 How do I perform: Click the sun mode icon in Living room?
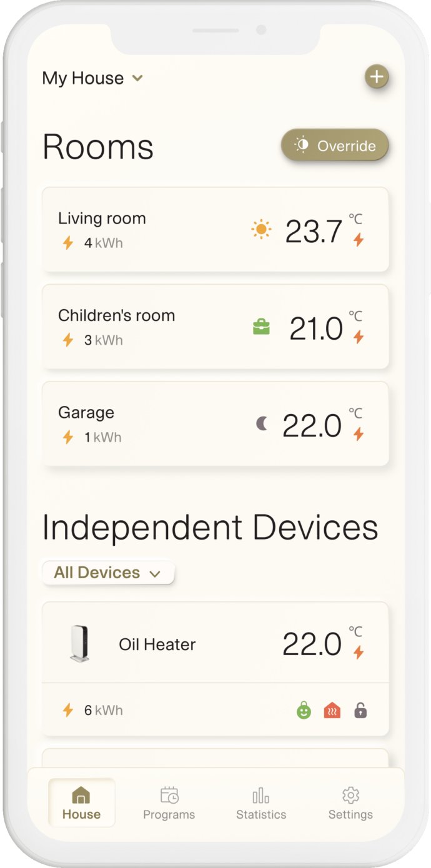tap(261, 230)
